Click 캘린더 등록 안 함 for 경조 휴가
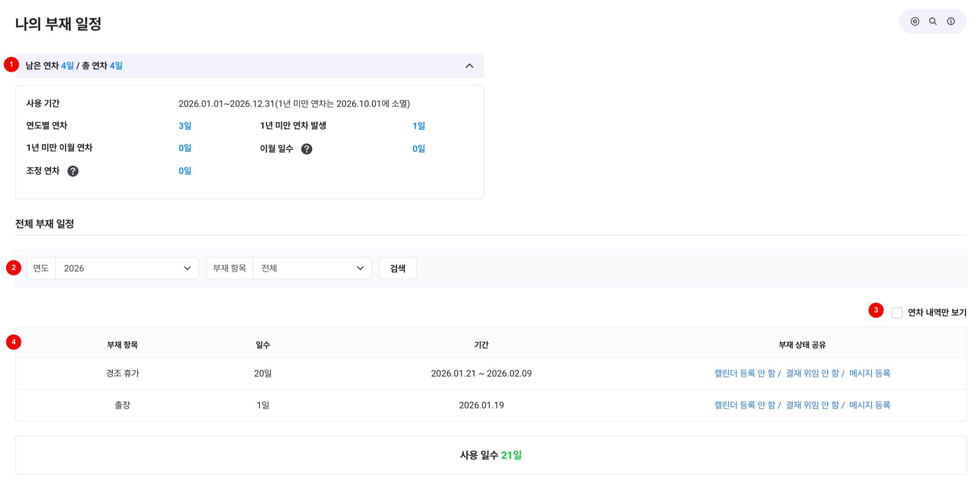 click(x=744, y=373)
